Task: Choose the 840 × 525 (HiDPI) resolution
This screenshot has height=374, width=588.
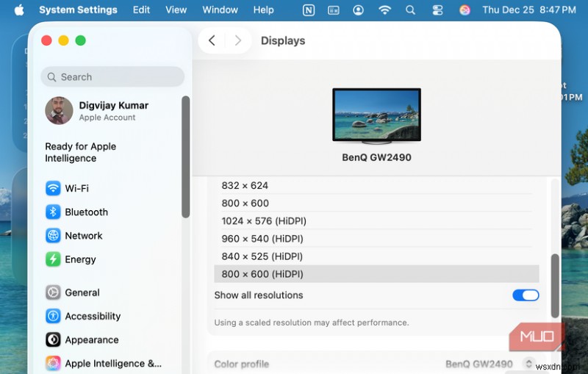Action: [376, 256]
